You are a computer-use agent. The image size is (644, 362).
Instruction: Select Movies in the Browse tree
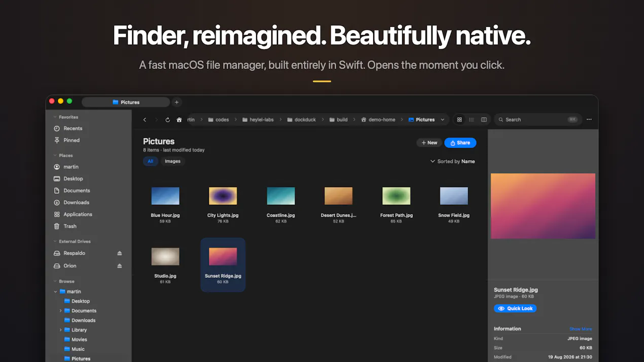click(76, 340)
